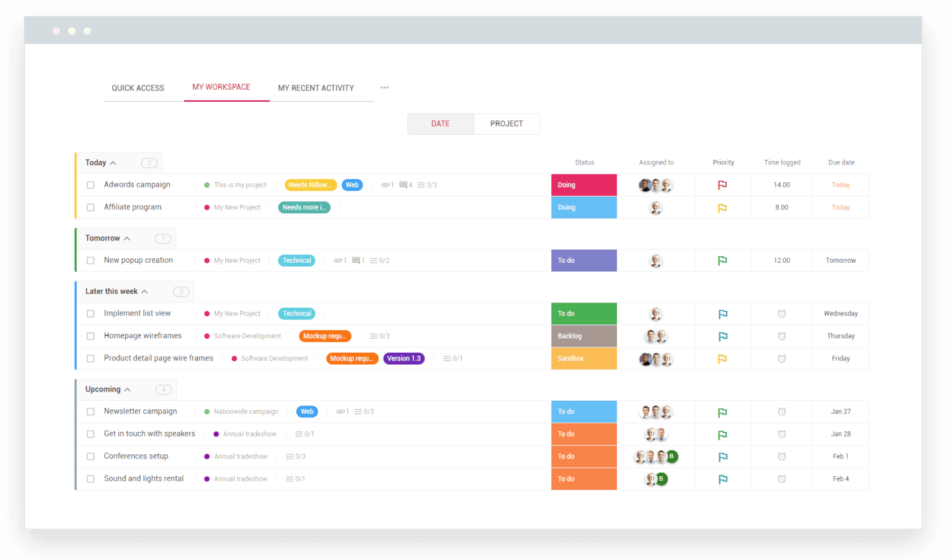
Task: Open the Doing status on Affiliate program
Action: (584, 207)
